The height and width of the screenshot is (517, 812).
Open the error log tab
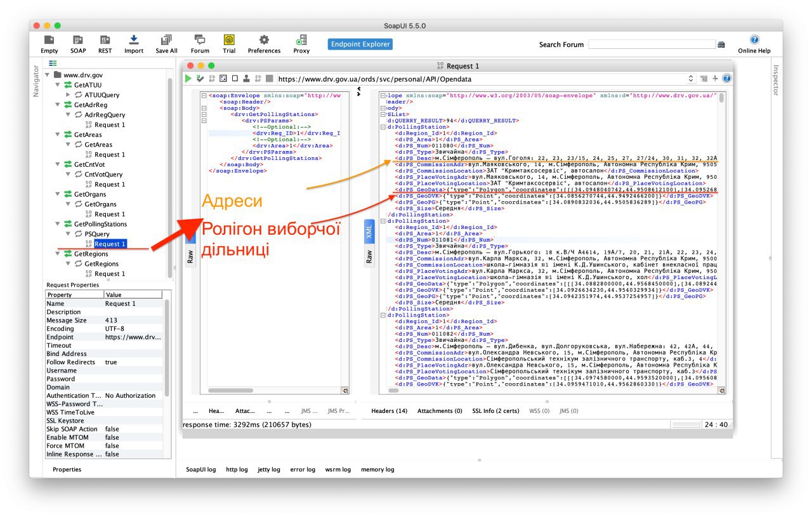click(303, 469)
